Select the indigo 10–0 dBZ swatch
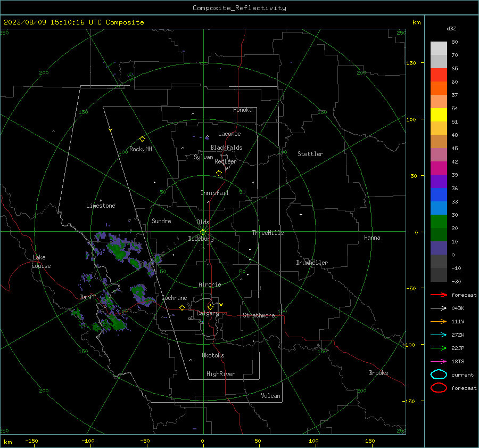The width and height of the screenshot is (479, 448). click(x=439, y=248)
